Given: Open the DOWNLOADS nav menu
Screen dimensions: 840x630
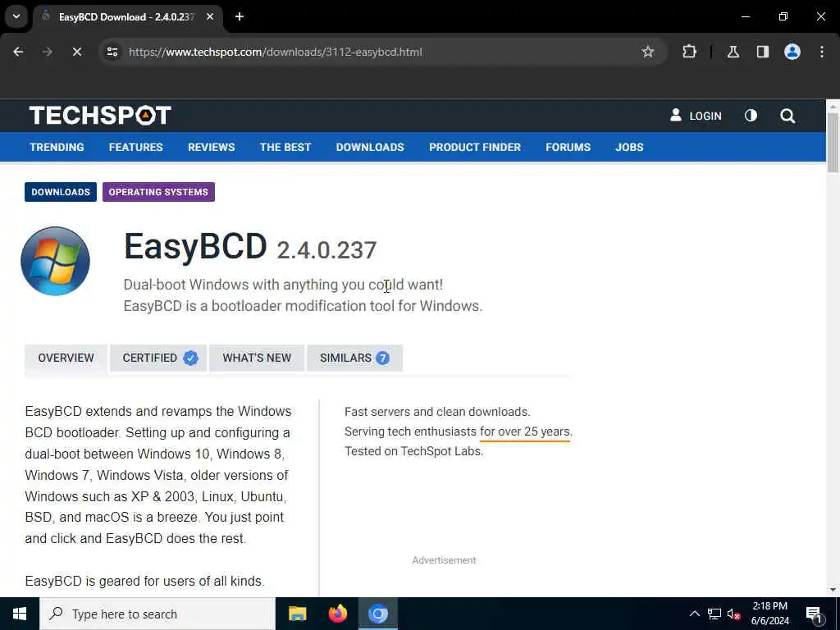Looking at the screenshot, I should 370,148.
